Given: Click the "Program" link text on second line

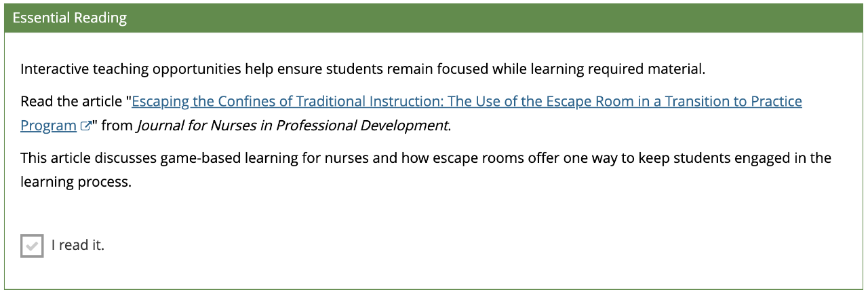Looking at the screenshot, I should tap(49, 126).
